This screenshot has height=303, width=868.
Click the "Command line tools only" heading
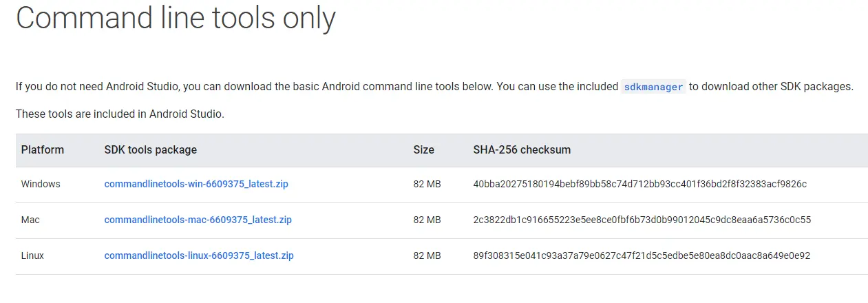pos(176,18)
